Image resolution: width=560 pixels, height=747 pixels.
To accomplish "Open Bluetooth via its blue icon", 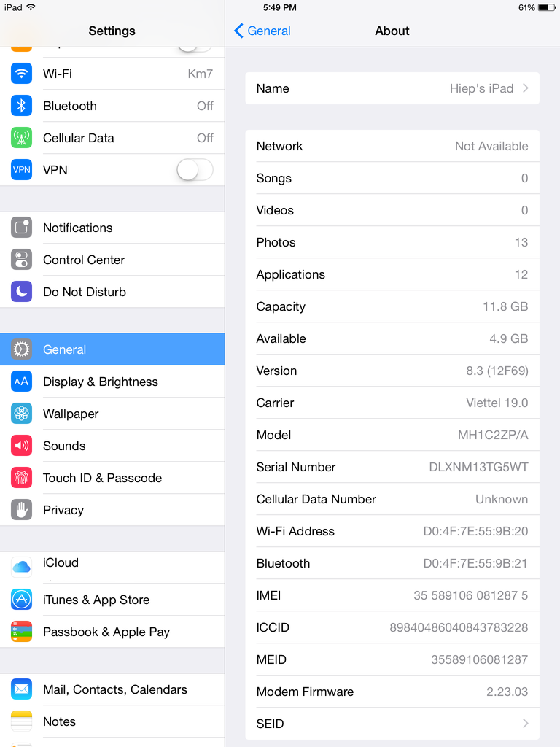I will tap(21, 106).
